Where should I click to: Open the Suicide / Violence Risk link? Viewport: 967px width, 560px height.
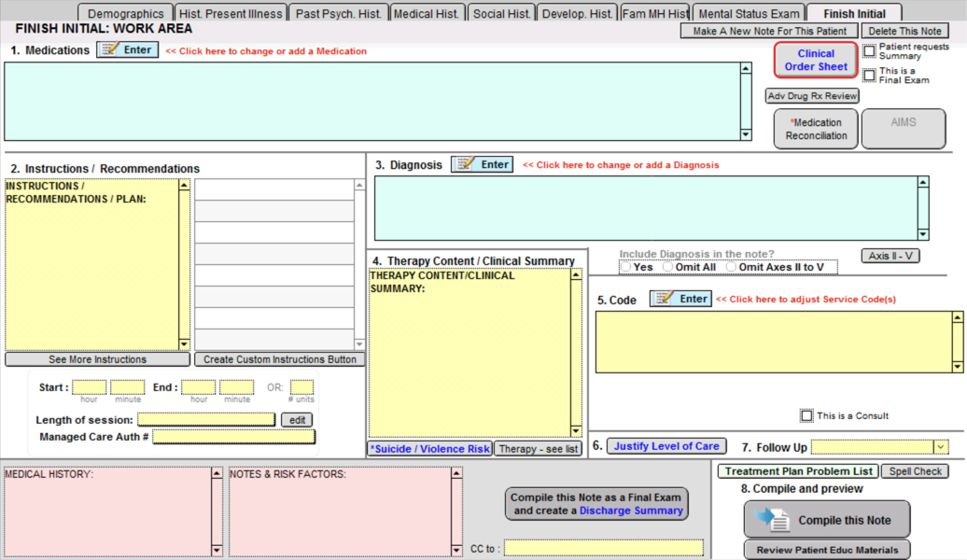pyautogui.click(x=429, y=449)
